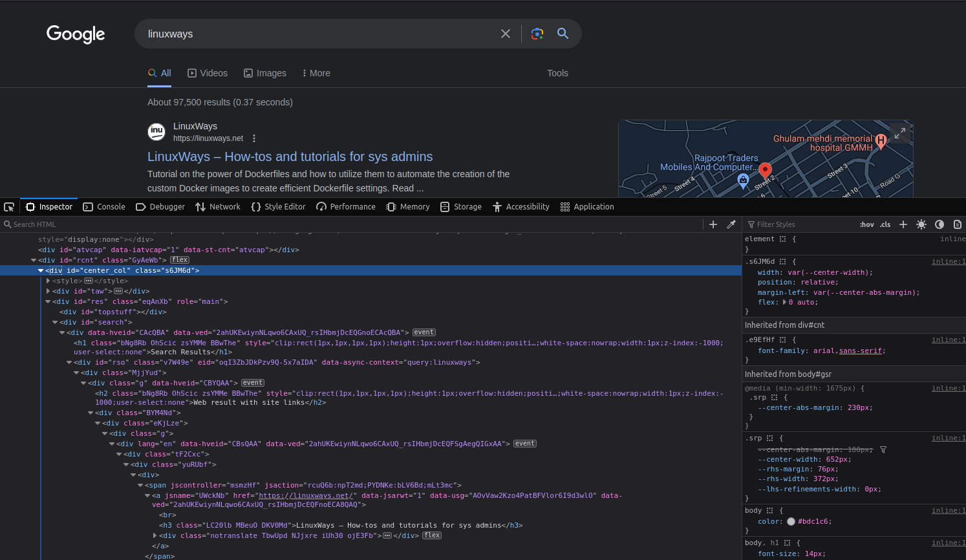Clear the Google search box text
This screenshot has height=560, width=966.
[506, 34]
